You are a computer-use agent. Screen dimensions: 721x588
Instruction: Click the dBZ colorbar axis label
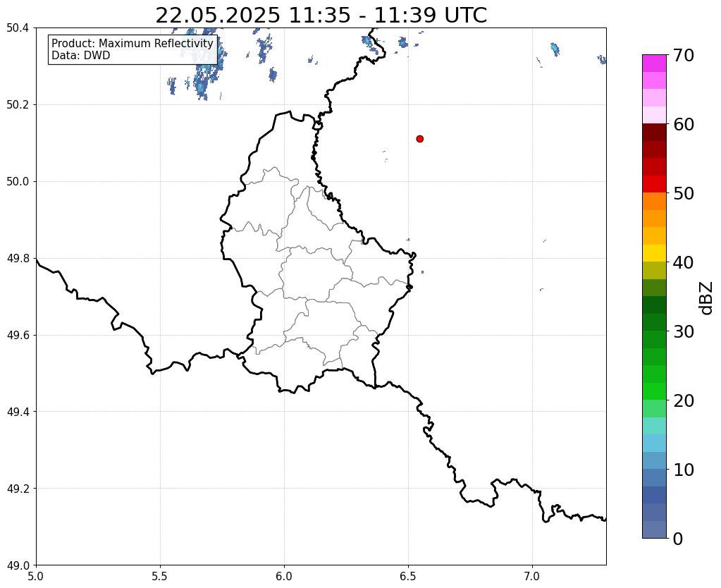point(707,298)
